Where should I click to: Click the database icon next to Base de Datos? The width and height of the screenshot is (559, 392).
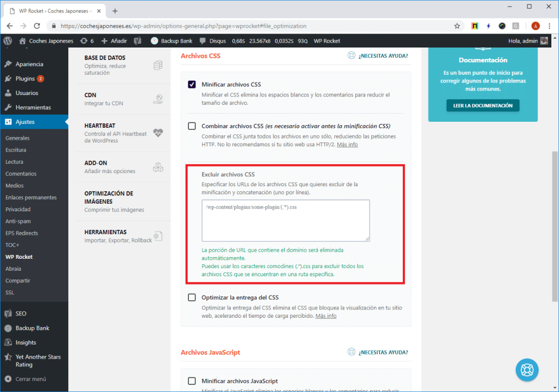157,64
